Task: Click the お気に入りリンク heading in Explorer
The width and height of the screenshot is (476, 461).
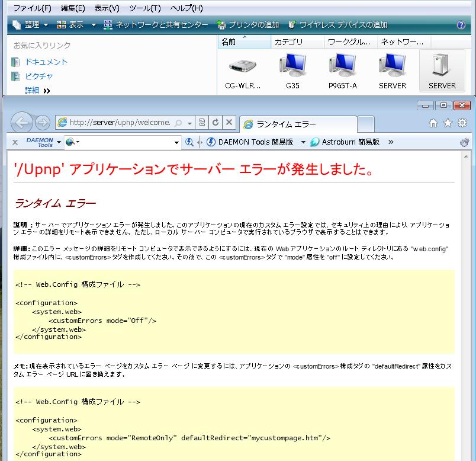Action: (x=42, y=45)
